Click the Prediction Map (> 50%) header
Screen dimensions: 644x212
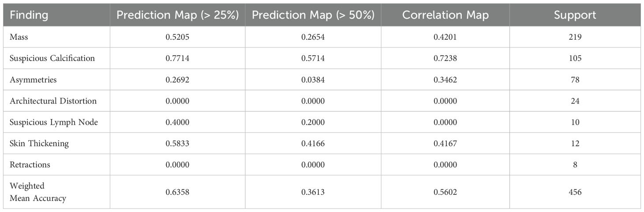[313, 15]
